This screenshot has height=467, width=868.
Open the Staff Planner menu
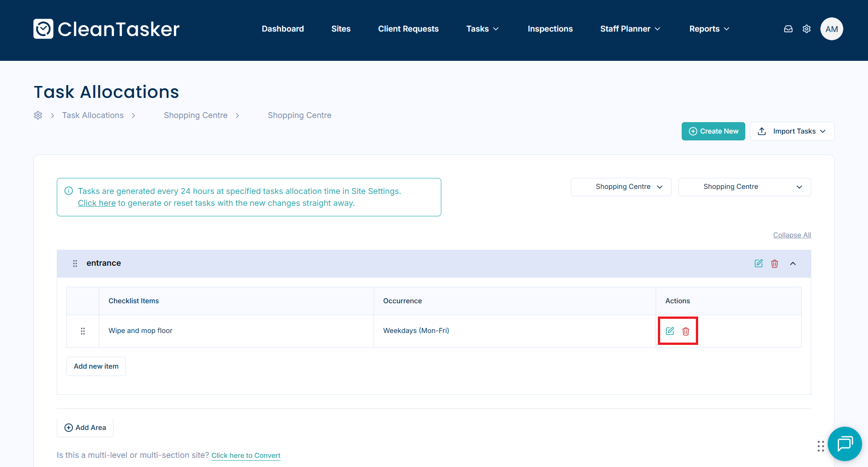pyautogui.click(x=630, y=29)
